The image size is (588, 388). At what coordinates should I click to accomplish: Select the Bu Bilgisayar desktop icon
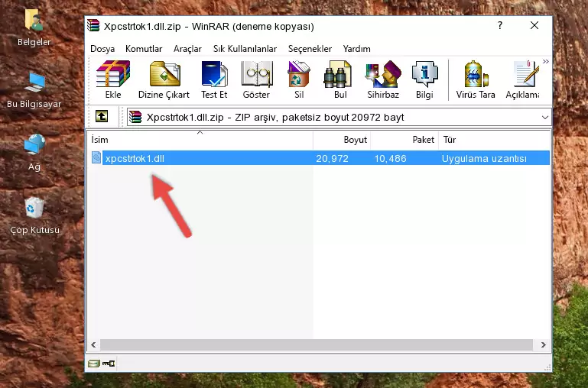34,90
